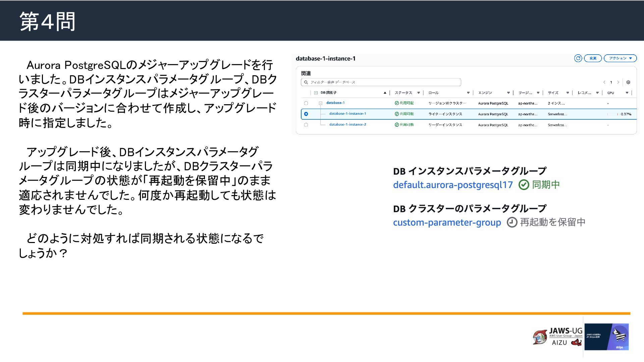
Task: Open the table settings gear icon
Action: click(x=628, y=82)
